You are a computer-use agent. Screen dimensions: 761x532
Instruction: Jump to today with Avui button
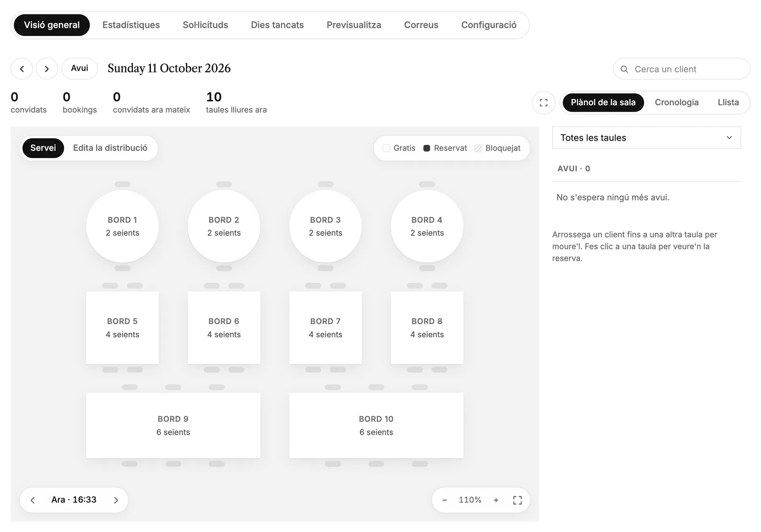79,69
